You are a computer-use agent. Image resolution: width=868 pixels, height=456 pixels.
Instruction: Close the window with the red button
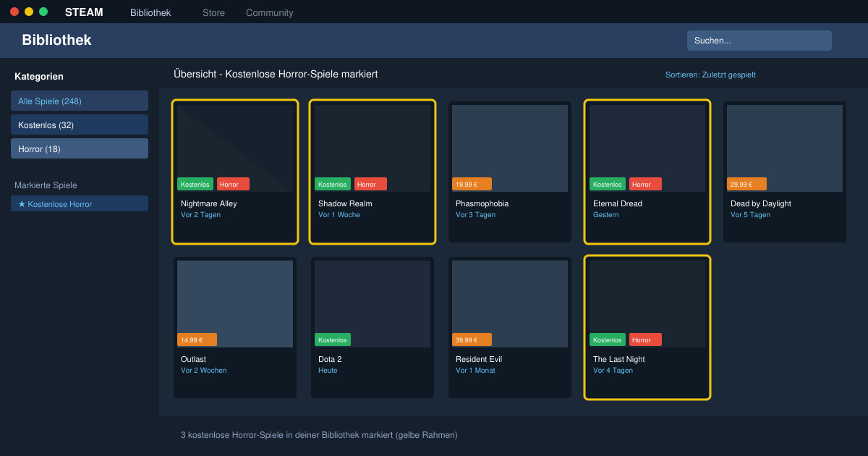[x=14, y=12]
